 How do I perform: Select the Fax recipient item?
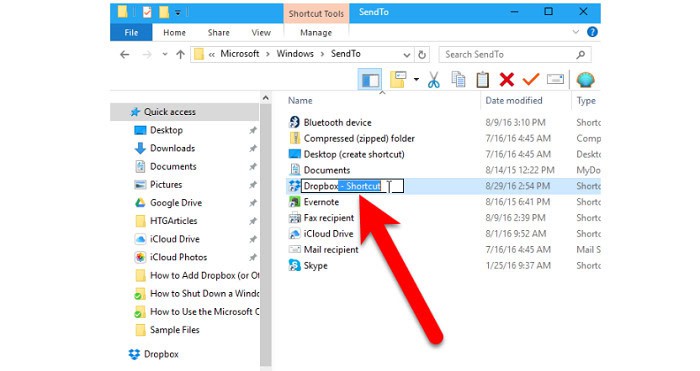pyautogui.click(x=329, y=218)
